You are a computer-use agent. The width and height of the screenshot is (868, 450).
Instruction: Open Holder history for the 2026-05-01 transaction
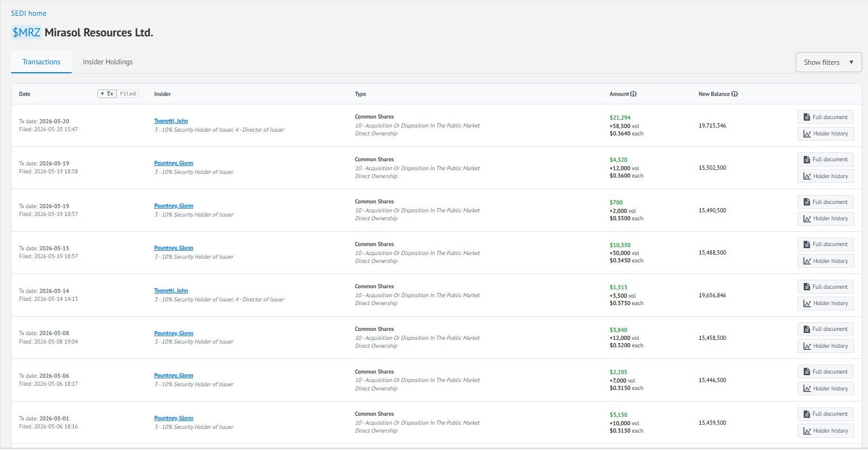tap(825, 431)
